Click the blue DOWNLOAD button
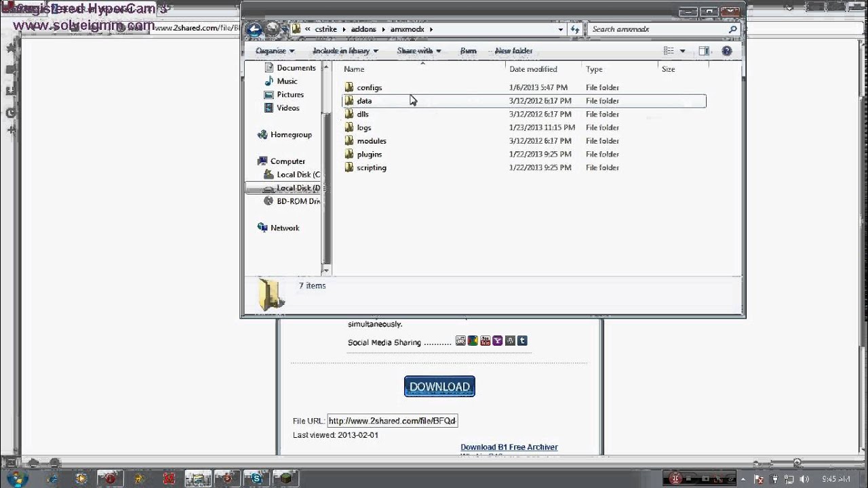868x488 pixels. [439, 386]
